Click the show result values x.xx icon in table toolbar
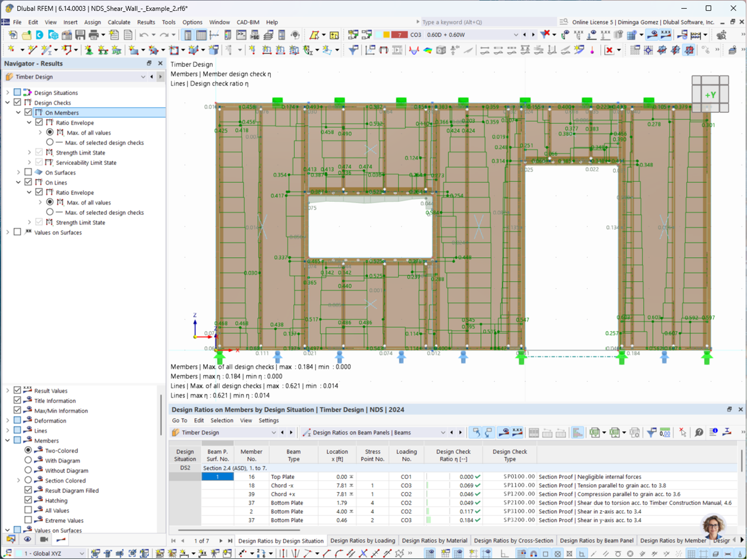 pyautogui.click(x=517, y=432)
